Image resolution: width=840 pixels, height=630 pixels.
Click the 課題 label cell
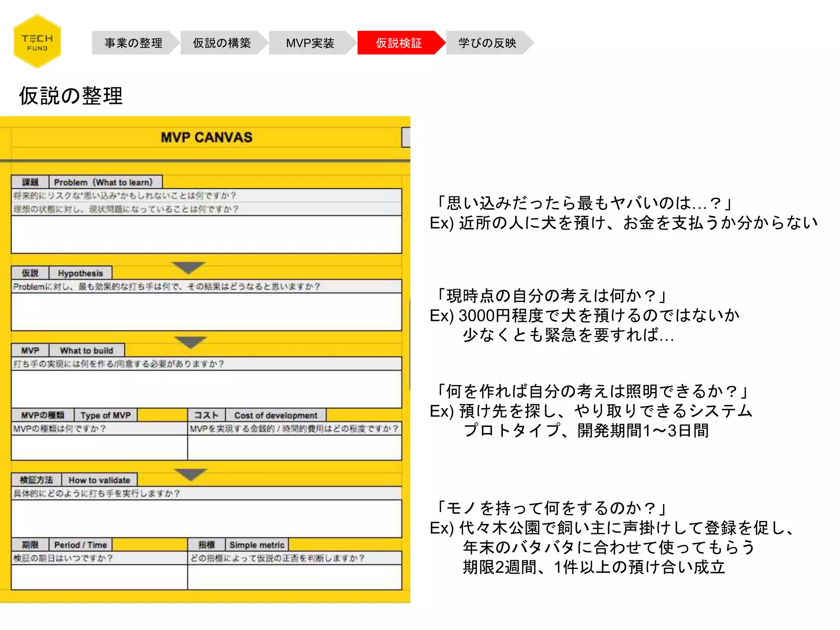[x=30, y=182]
